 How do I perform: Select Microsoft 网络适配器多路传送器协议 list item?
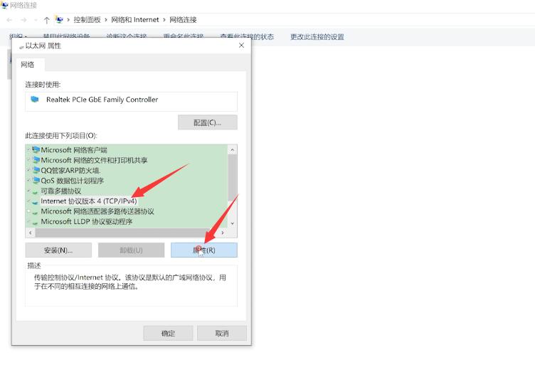[x=97, y=211]
